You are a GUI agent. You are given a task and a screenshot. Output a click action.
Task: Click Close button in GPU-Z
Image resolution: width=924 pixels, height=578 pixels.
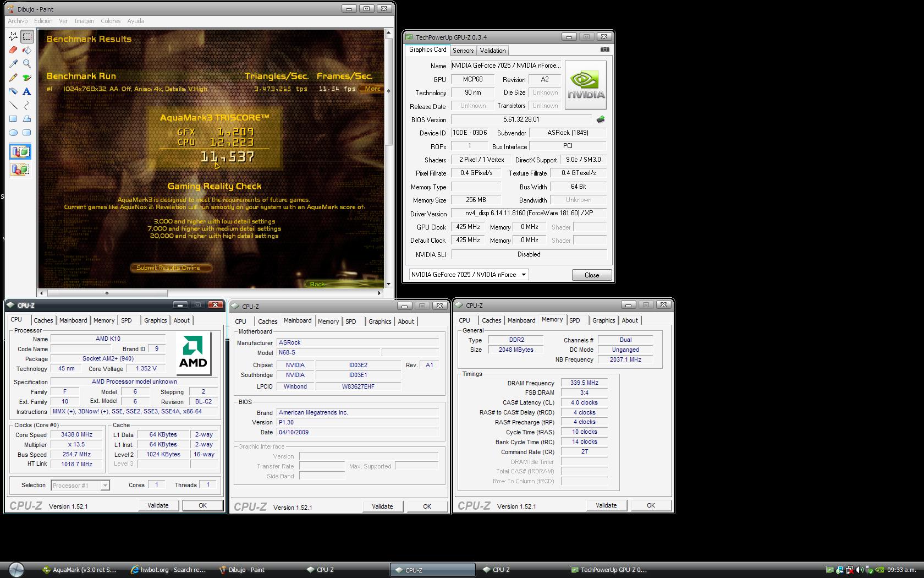click(592, 275)
